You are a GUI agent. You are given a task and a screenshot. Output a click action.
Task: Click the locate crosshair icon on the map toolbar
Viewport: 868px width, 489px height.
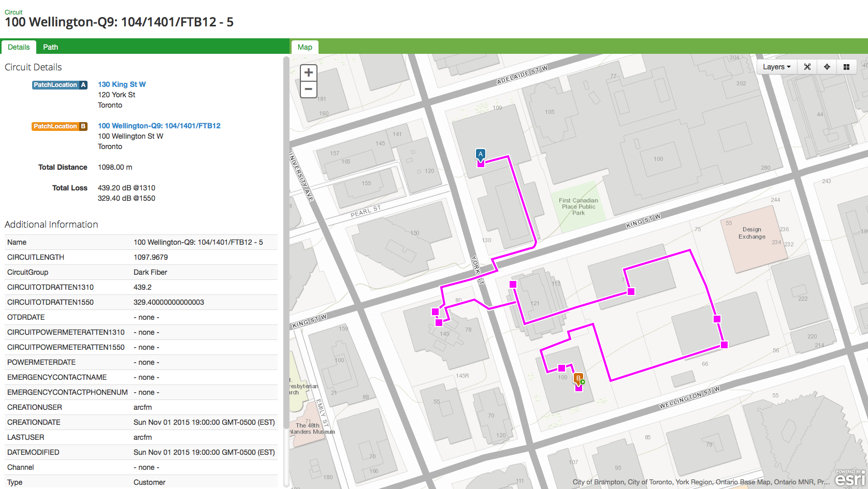pos(827,66)
